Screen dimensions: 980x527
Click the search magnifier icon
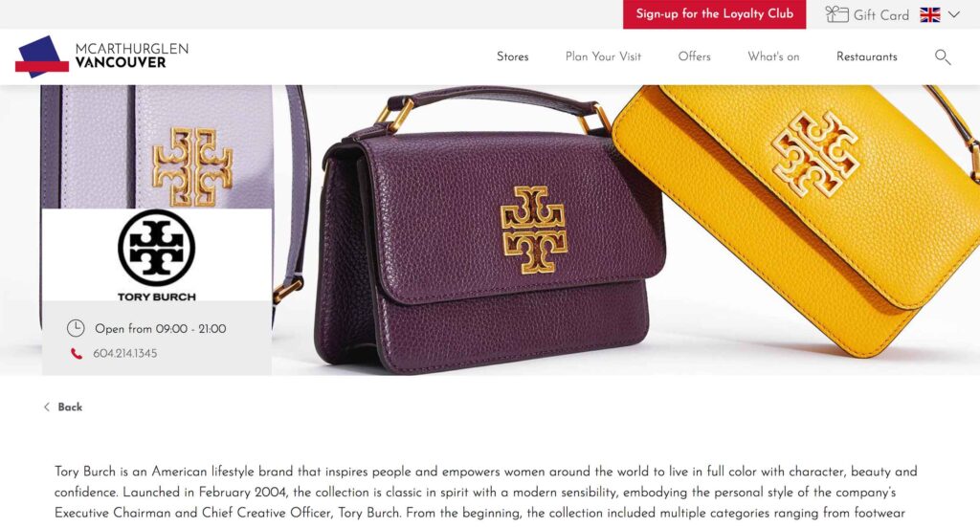[x=943, y=57]
